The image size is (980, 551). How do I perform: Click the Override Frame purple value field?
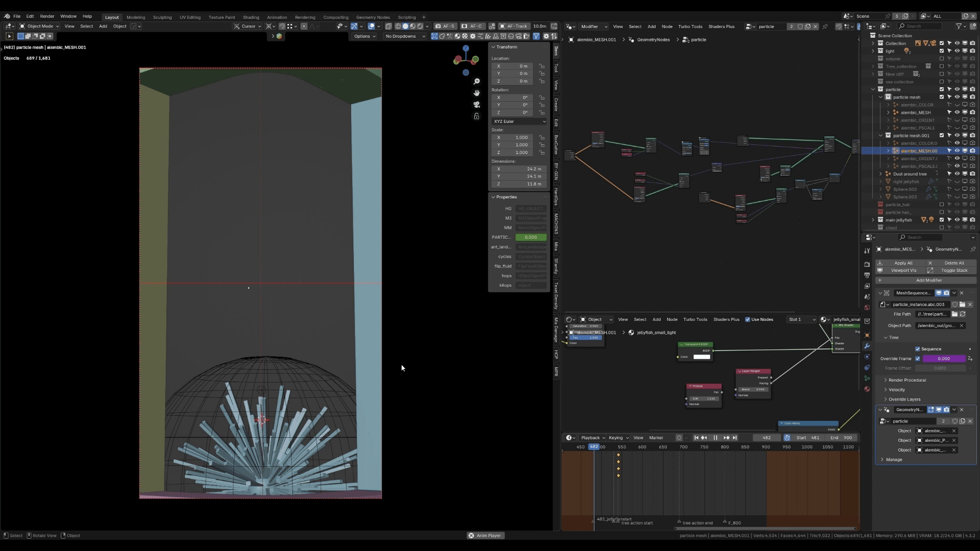[x=944, y=359]
